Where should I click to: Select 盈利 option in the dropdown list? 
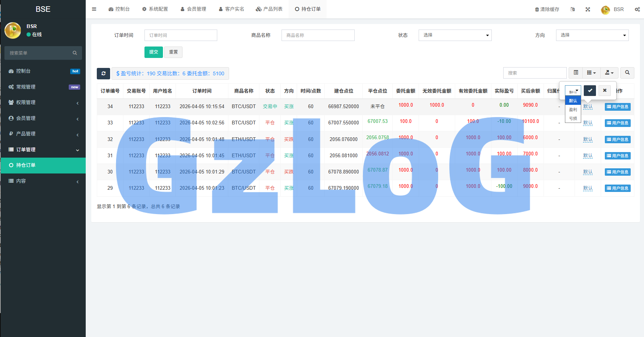[x=573, y=110]
